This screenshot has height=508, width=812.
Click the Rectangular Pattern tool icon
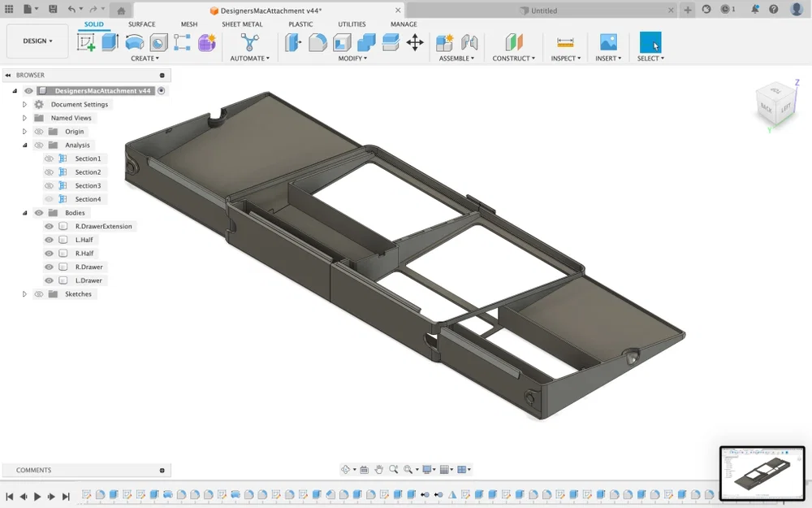(182, 42)
